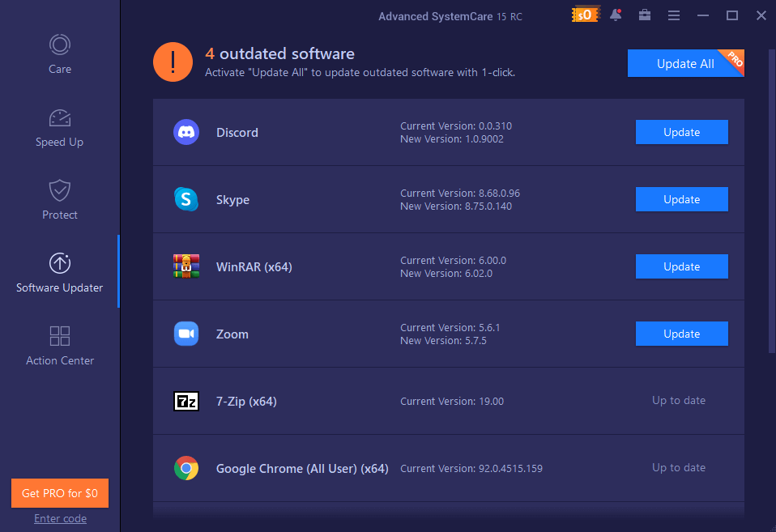Switch to the Care tab label
The width and height of the screenshot is (776, 532).
[60, 70]
